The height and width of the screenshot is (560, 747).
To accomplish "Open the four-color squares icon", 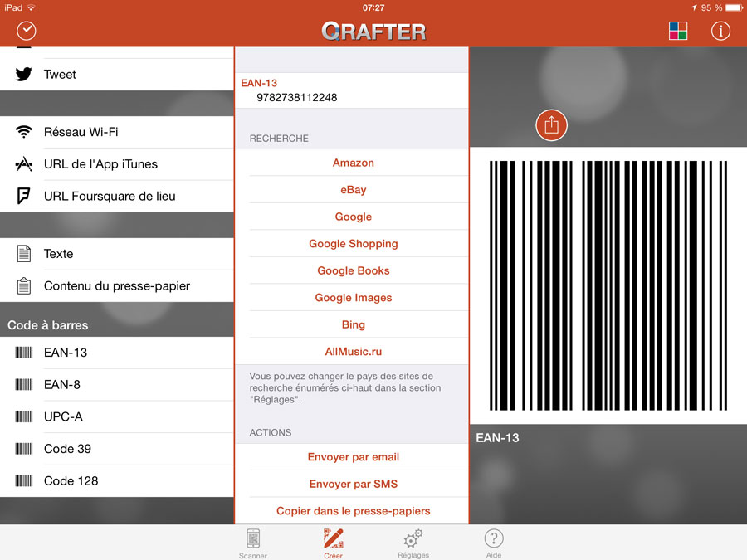I will pos(678,31).
